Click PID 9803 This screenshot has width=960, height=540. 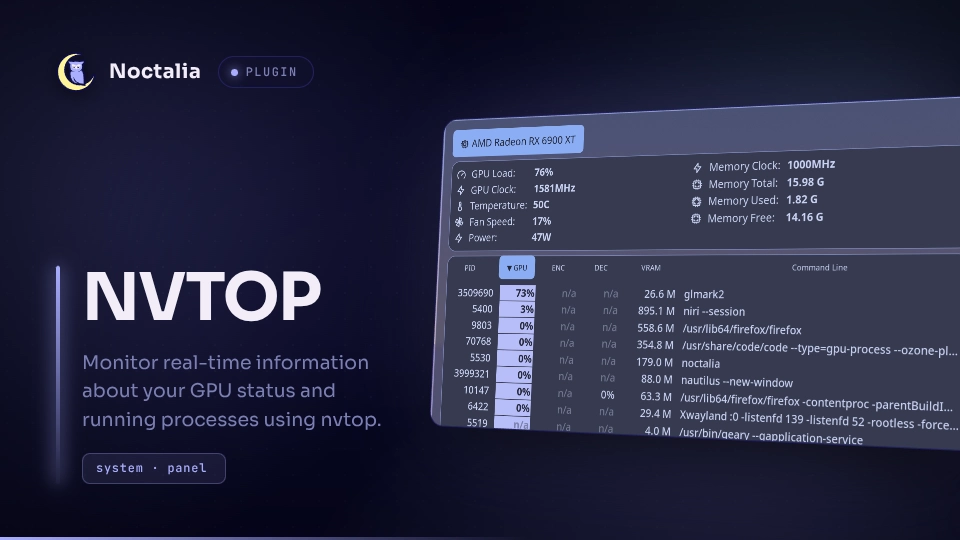481,326
